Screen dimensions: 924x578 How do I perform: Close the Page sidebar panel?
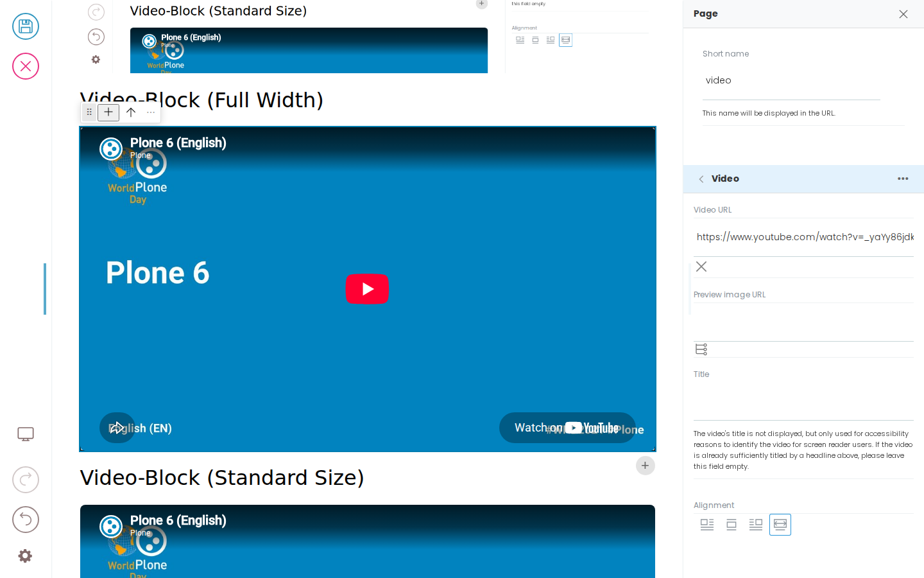(x=903, y=14)
